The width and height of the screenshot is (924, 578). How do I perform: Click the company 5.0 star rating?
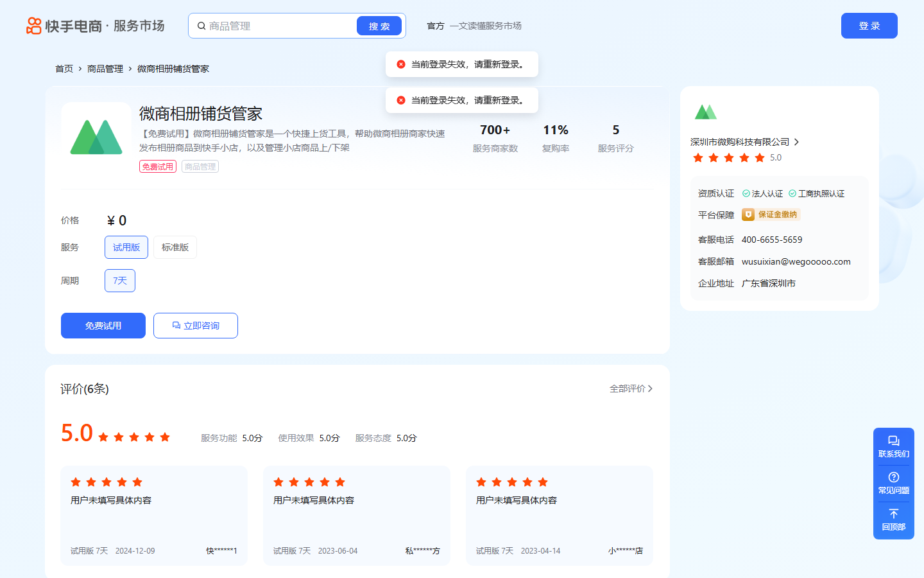coord(729,157)
